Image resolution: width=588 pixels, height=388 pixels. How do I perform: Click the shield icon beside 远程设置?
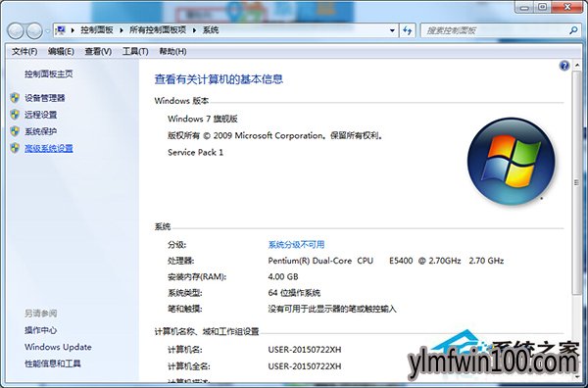15,115
